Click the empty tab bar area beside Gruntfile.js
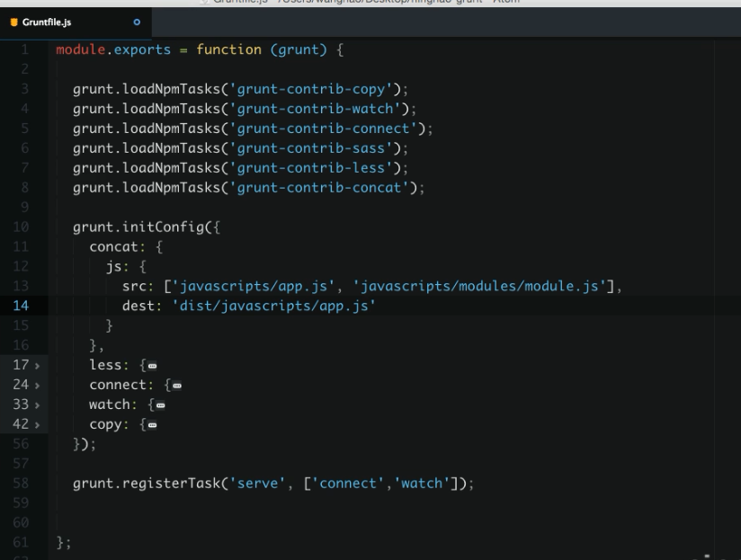 coord(450,19)
